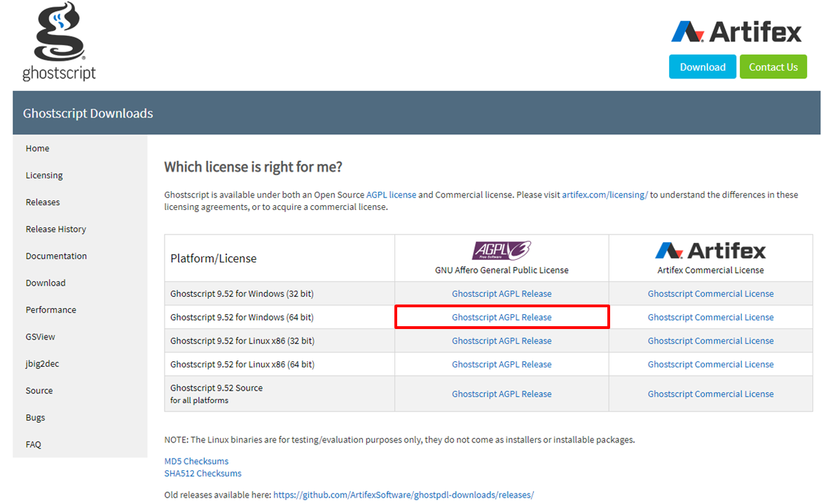Follow the AGPL license link
The height and width of the screenshot is (504, 828).
391,195
